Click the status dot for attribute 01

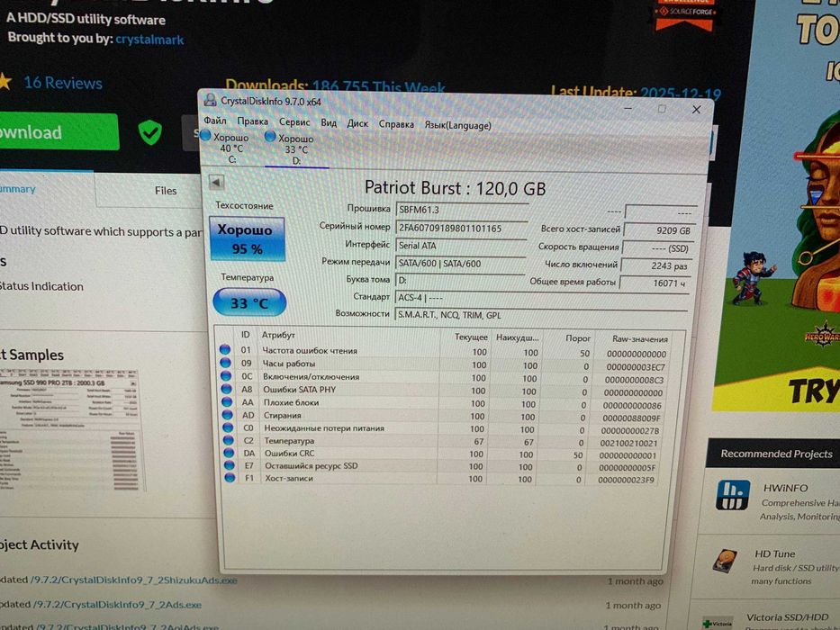(x=225, y=349)
